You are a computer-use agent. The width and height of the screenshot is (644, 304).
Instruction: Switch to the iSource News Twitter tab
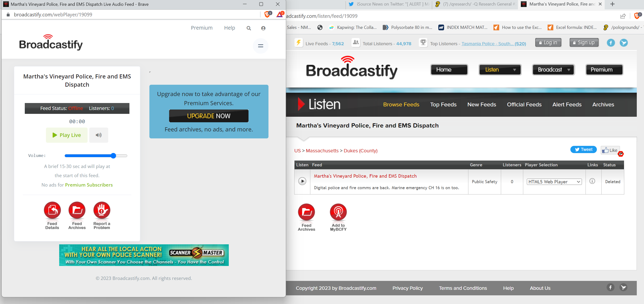point(389,4)
